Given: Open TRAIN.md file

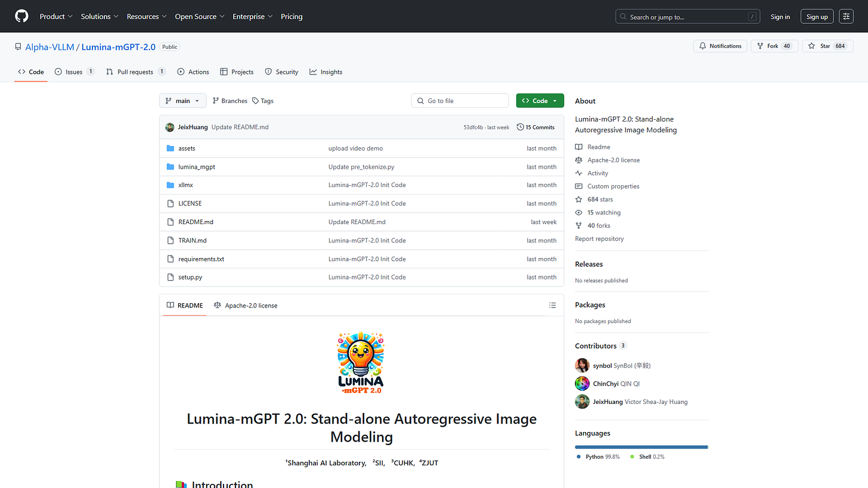Looking at the screenshot, I should coord(192,240).
